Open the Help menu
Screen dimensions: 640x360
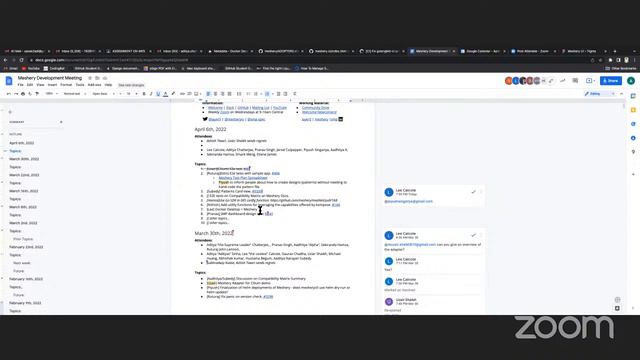(x=108, y=85)
